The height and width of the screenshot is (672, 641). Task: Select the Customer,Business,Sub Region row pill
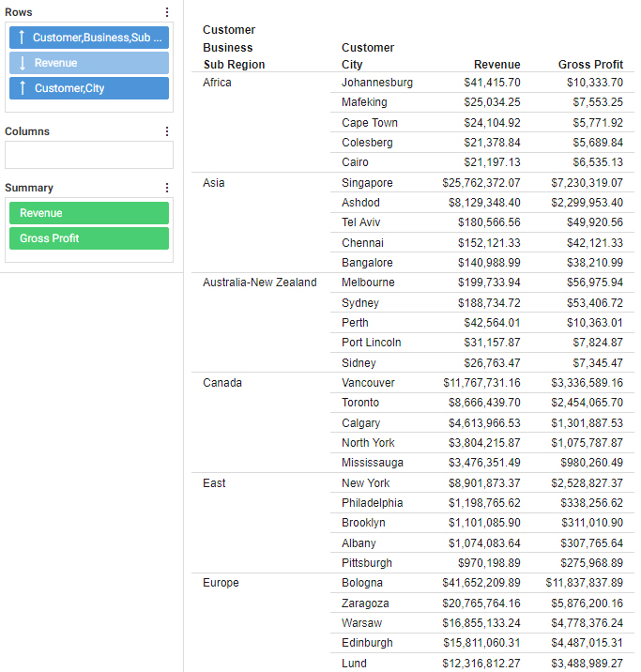point(99,38)
